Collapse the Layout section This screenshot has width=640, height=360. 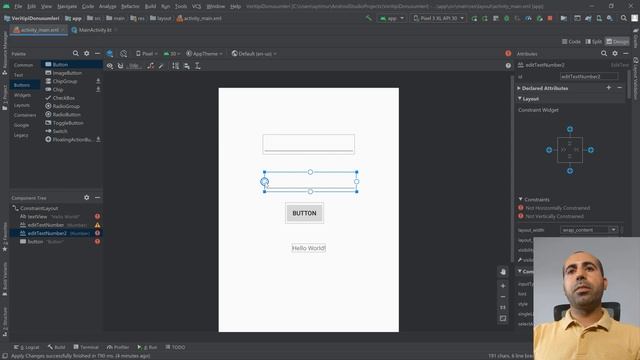point(520,99)
